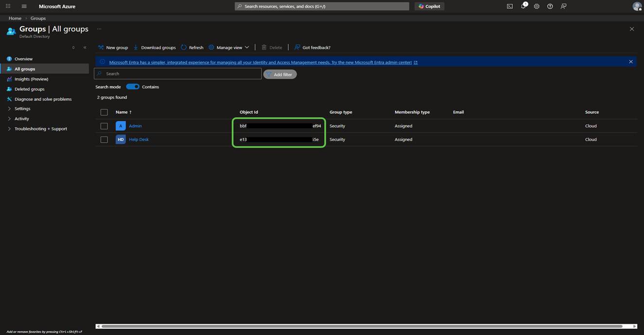Screen dimensions: 644x335
Task: Click the Source column header
Action: coord(592,112)
